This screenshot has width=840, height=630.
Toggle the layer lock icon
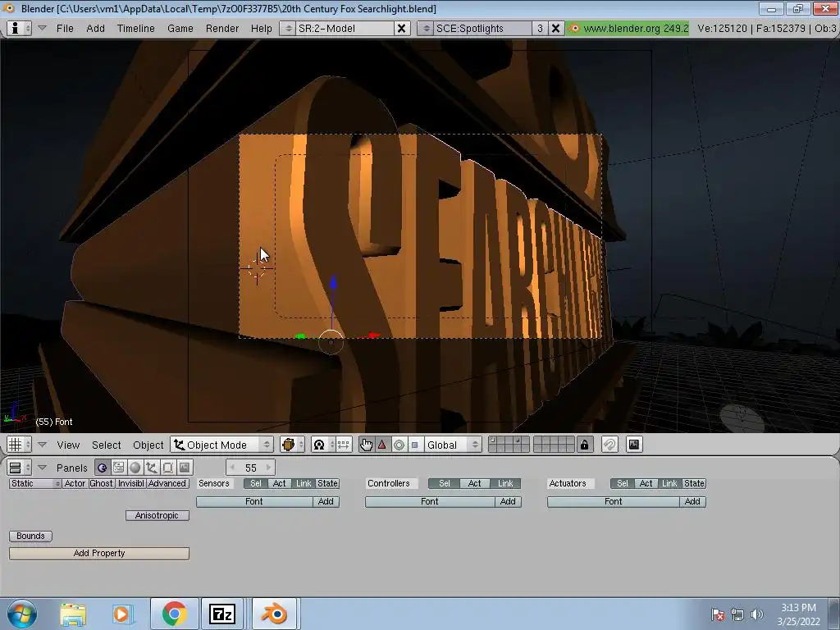(x=584, y=445)
